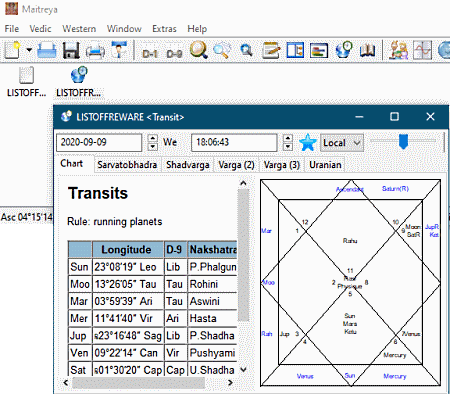Image resolution: width=450 pixels, height=394 pixels.
Task: Click the notepad with pencil toolbar icon
Action: point(271,51)
